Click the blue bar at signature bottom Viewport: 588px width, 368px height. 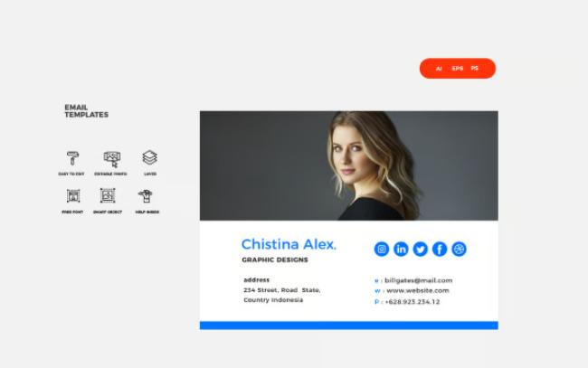pos(349,326)
